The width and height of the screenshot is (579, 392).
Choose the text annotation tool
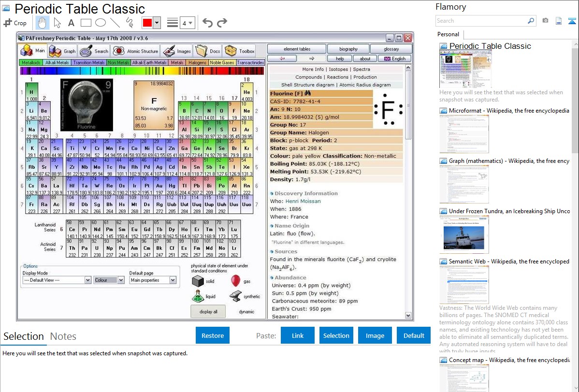(71, 23)
